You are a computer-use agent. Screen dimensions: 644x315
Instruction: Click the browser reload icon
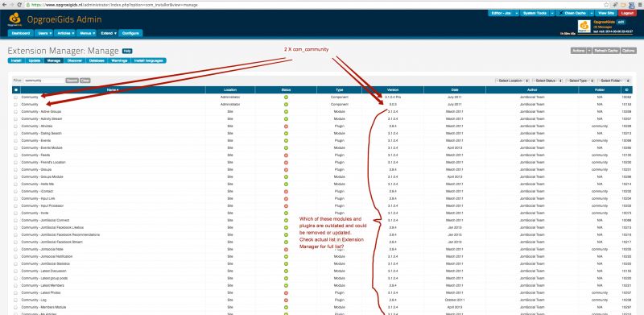click(19, 5)
